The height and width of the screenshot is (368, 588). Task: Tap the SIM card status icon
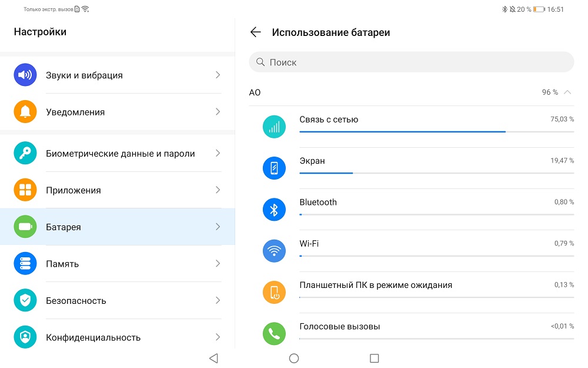[x=77, y=9]
